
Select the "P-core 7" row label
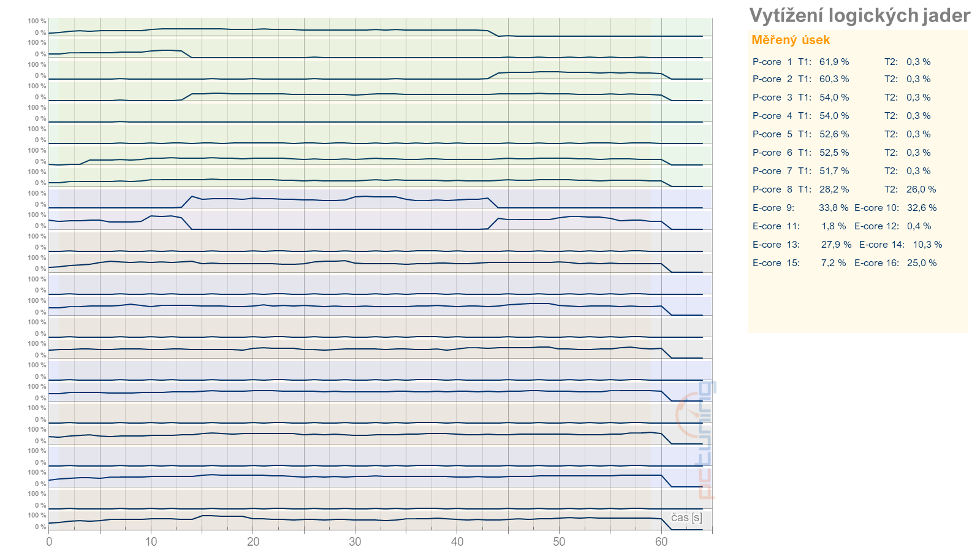(x=772, y=171)
